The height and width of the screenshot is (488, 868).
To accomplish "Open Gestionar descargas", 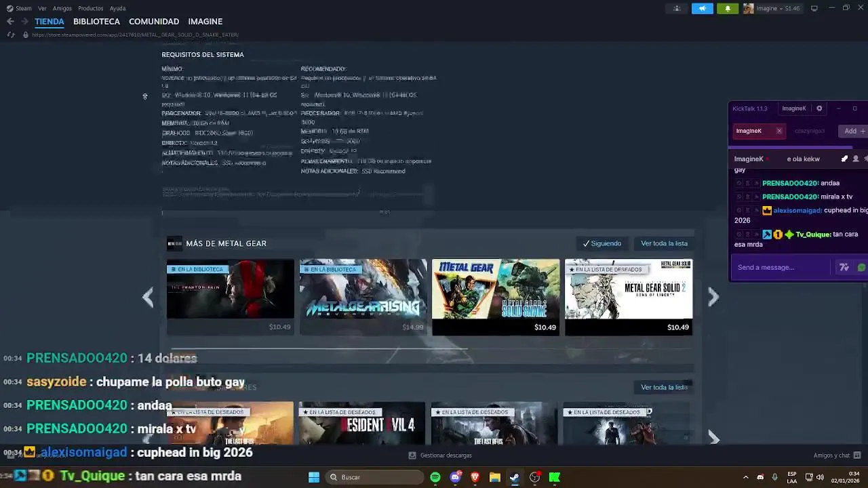I will (440, 455).
